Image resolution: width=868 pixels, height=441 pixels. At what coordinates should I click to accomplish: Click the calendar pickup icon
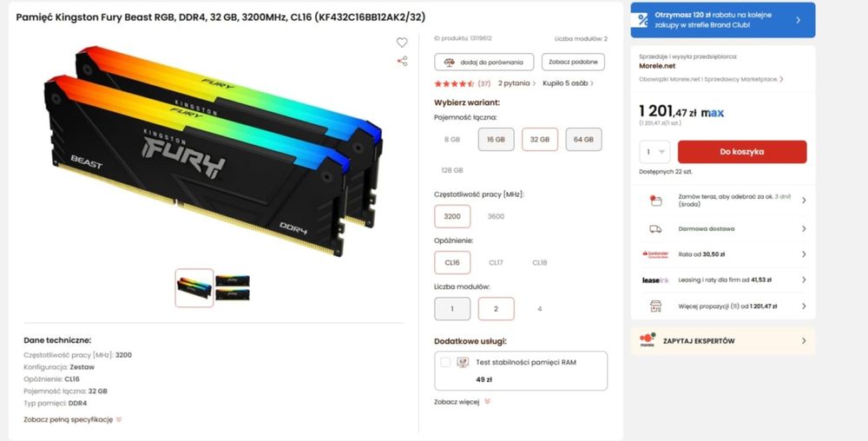[655, 201]
